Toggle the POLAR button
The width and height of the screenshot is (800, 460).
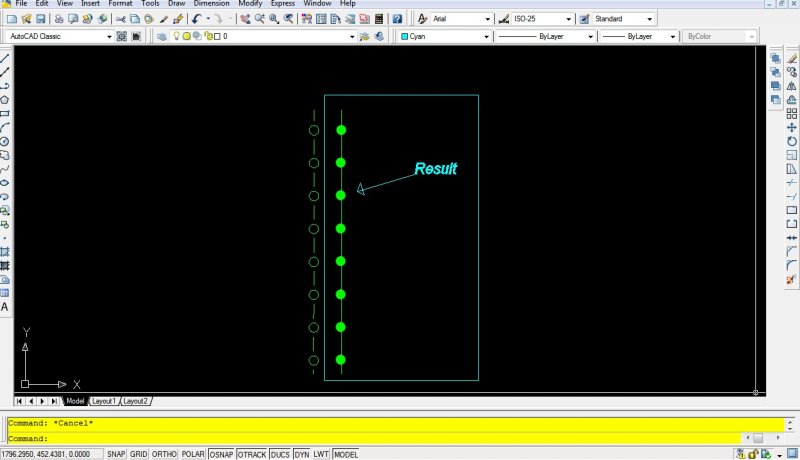(193, 454)
